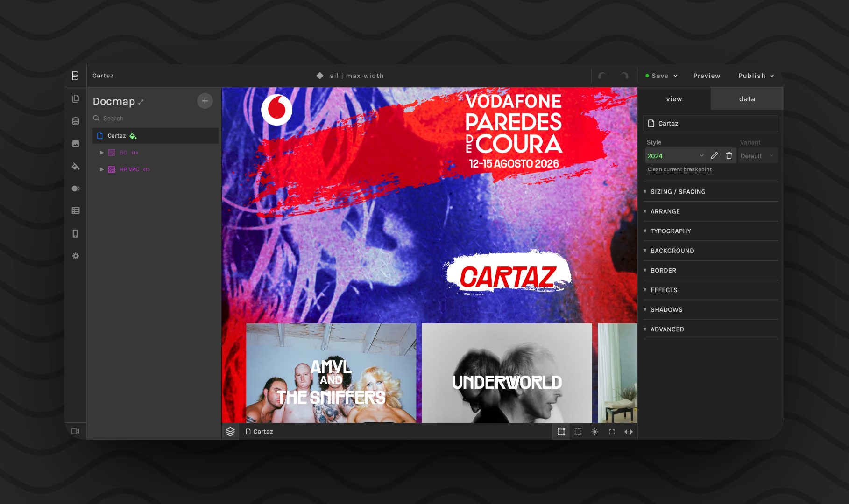Viewport: 849px width, 504px height.
Task: Open the layers stack icon
Action: click(x=230, y=432)
